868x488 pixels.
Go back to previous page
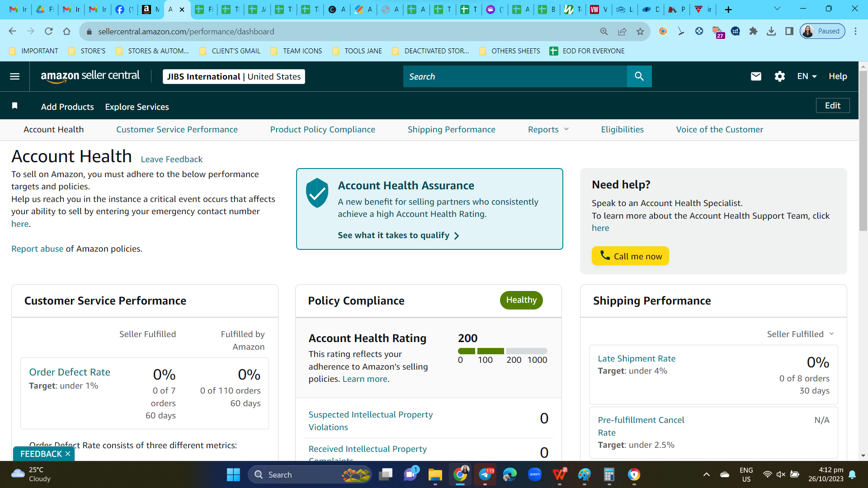tap(12, 31)
